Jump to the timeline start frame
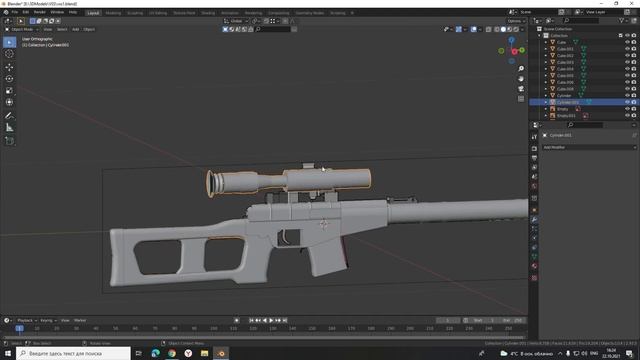This screenshot has width=640, height=360. (251, 320)
